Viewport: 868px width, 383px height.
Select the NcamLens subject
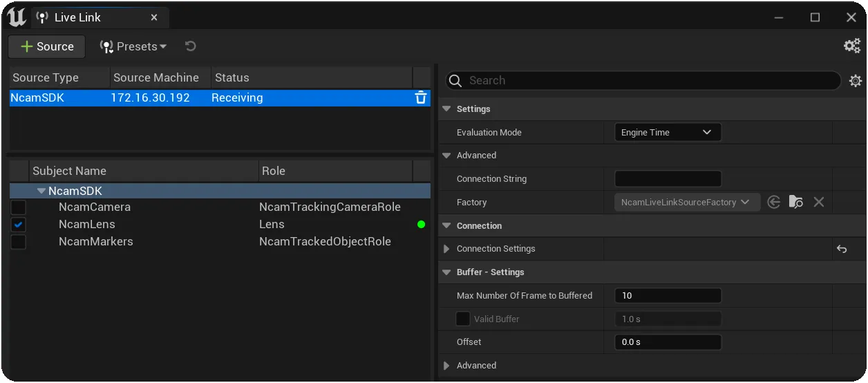point(87,224)
